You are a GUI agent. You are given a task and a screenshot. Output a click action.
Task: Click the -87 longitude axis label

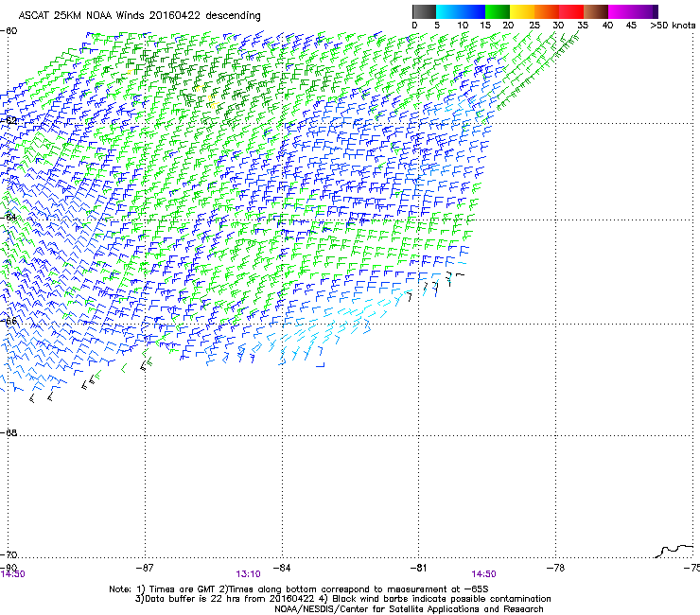click(145, 568)
